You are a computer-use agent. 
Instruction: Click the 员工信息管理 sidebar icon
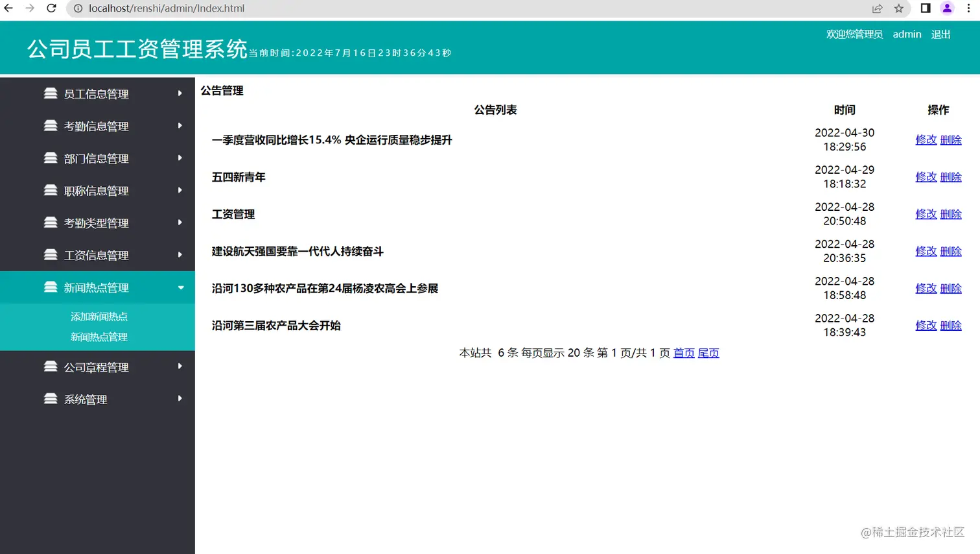pos(52,93)
